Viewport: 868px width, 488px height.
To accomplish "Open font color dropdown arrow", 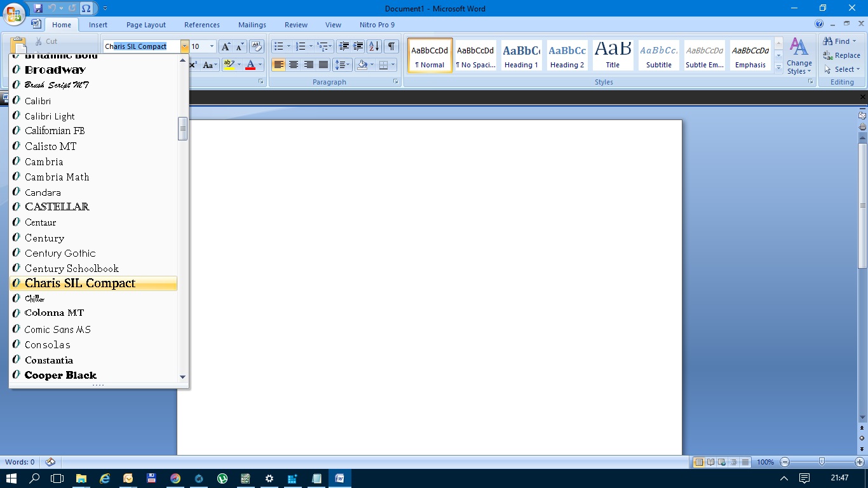I will pyautogui.click(x=261, y=65).
